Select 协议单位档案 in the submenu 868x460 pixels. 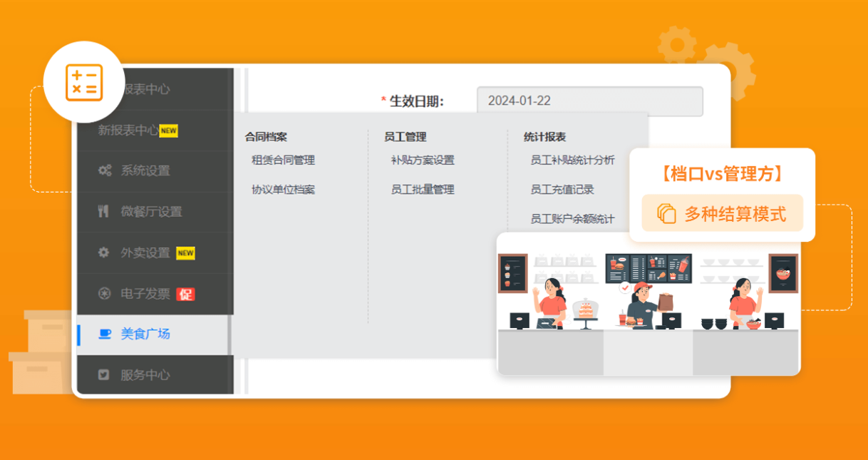[283, 190]
